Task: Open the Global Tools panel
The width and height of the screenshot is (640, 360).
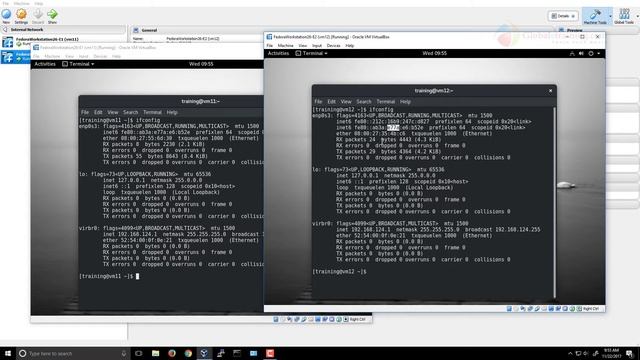Action: point(624,16)
